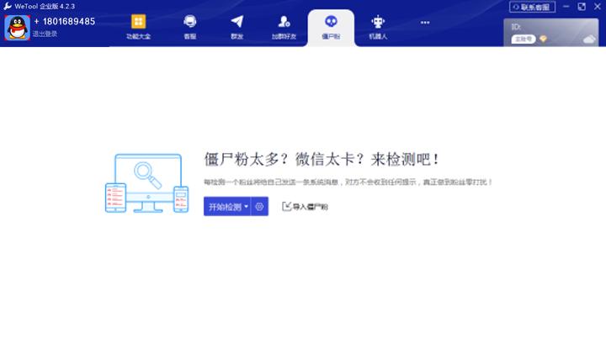Image resolution: width=606 pixels, height=364 pixels.
Task: Open the 机器人 robot tab
Action: (x=378, y=27)
